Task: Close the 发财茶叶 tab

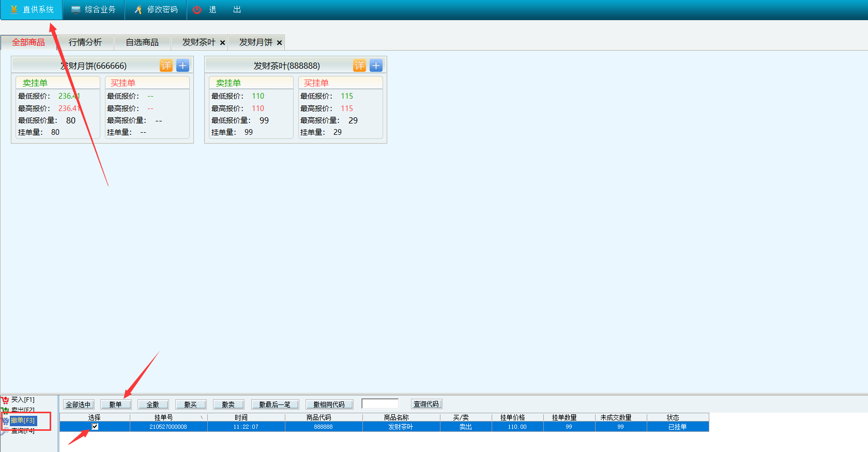Action: 223,43
